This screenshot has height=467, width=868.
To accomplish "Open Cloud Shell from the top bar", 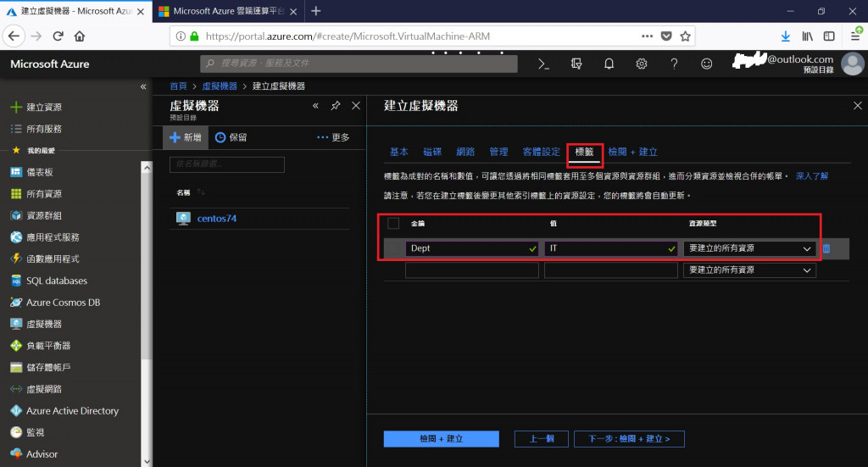I will tap(543, 64).
